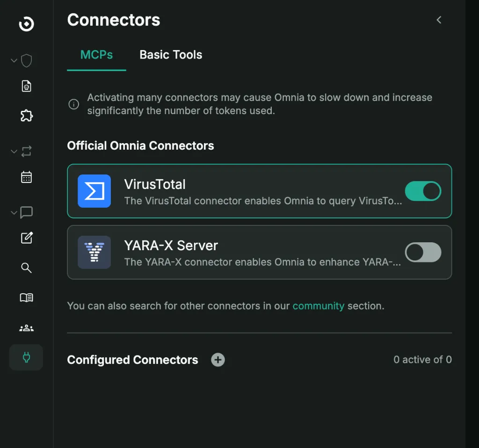Disable the VirusTotal connector toggle
The height and width of the screenshot is (448, 479).
coord(423,191)
